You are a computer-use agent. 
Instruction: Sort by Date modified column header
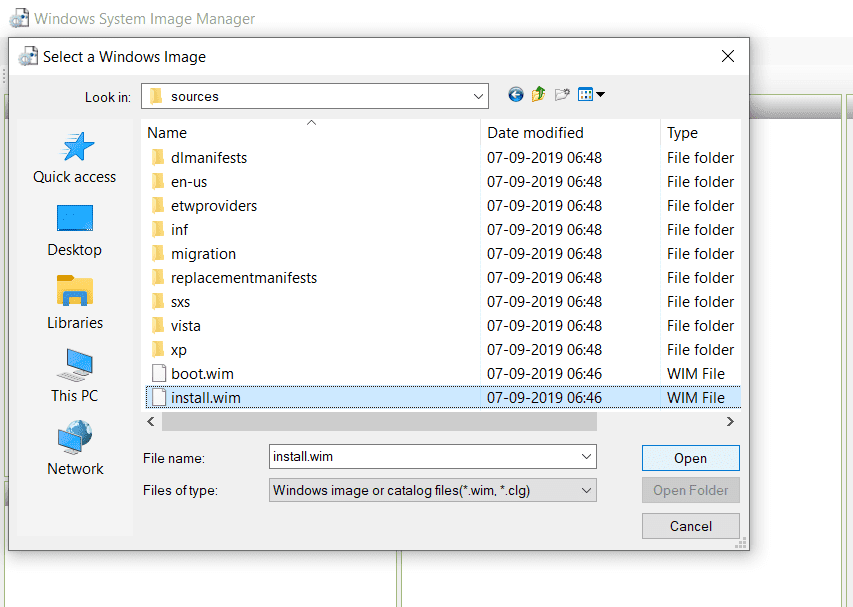pos(535,133)
